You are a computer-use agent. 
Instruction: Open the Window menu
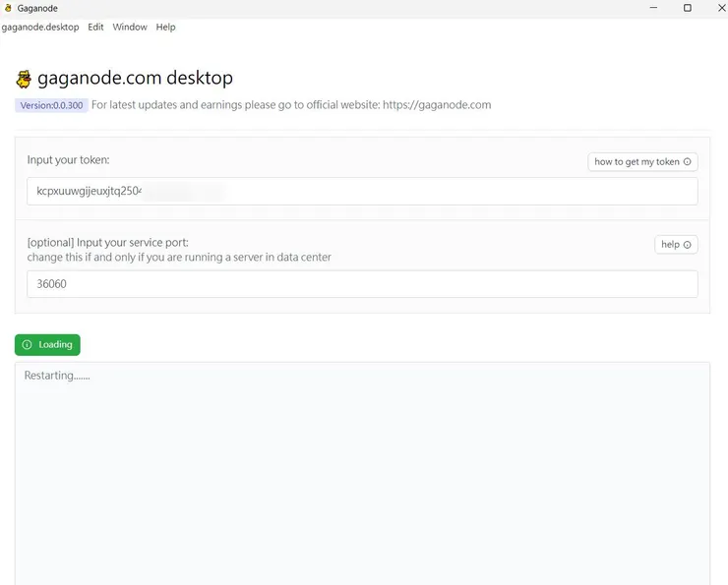pyautogui.click(x=130, y=27)
